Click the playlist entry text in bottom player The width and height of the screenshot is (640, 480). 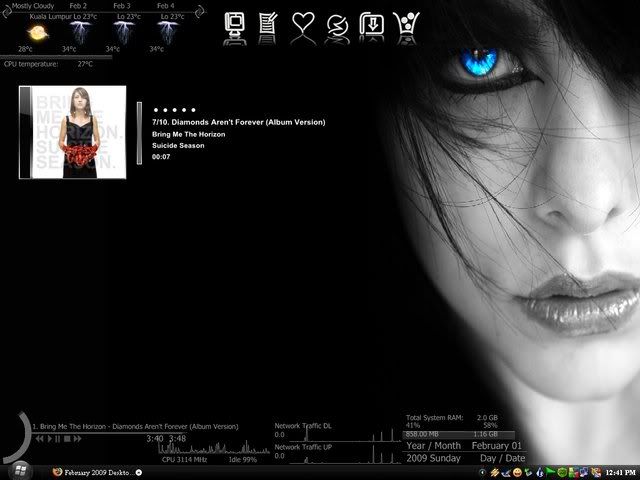tap(135, 426)
